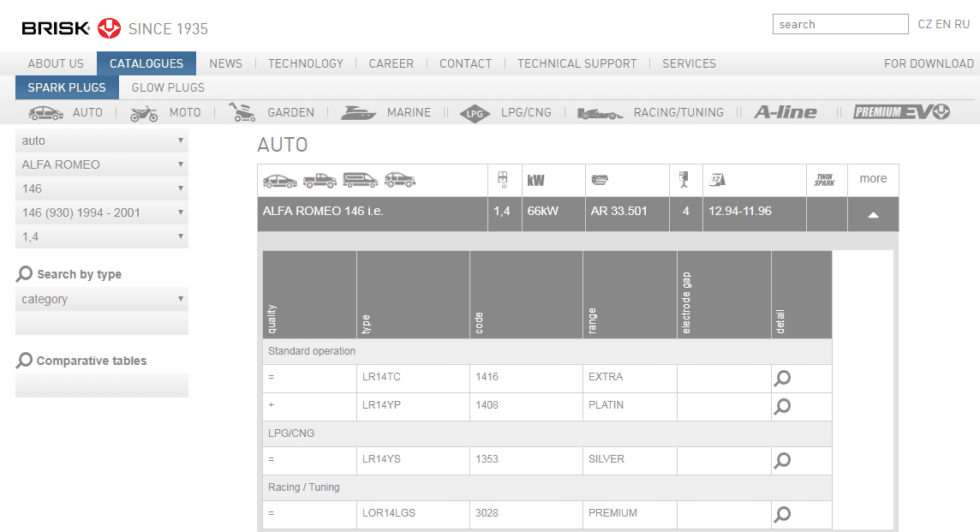980x532 pixels.
Task: Click the search input field
Action: coord(840,24)
